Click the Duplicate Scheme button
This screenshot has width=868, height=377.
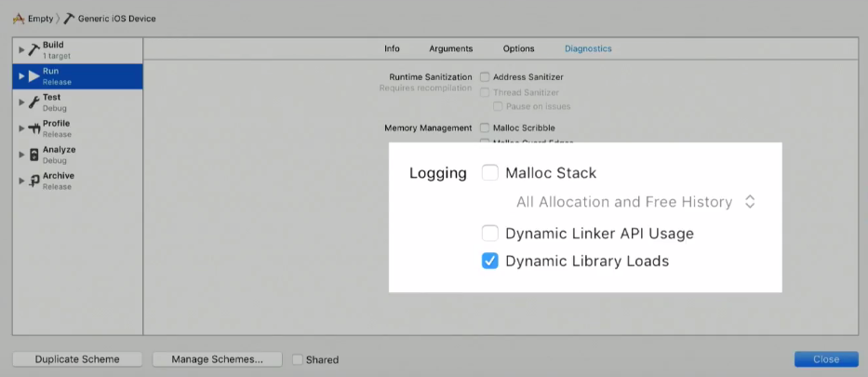pyautogui.click(x=77, y=359)
